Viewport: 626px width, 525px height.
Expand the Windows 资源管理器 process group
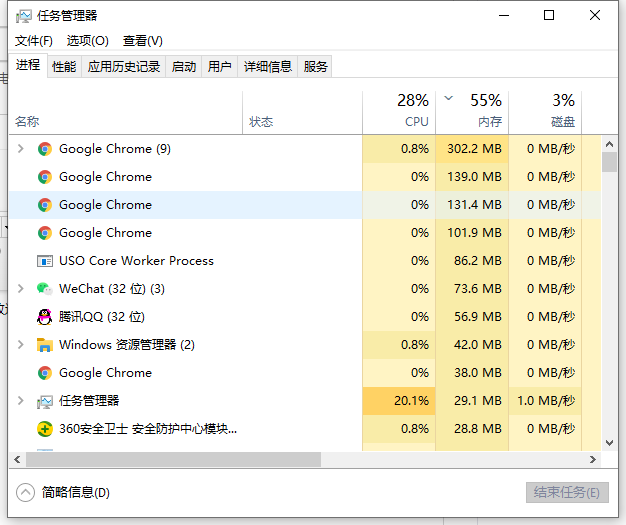tap(21, 345)
